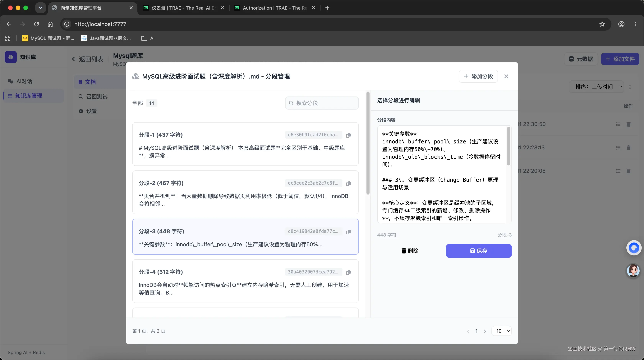Open the avatar assistant floating icon
The height and width of the screenshot is (360, 644).
click(633, 271)
